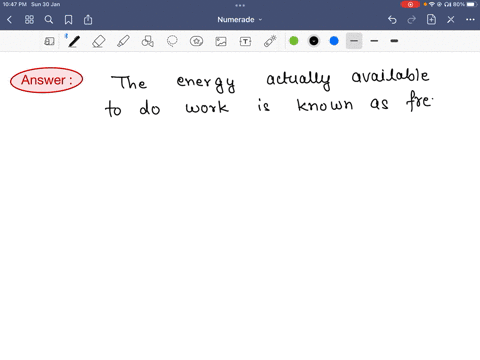Tap the Answer label on the page
This screenshot has width=480, height=360.
pyautogui.click(x=46, y=80)
